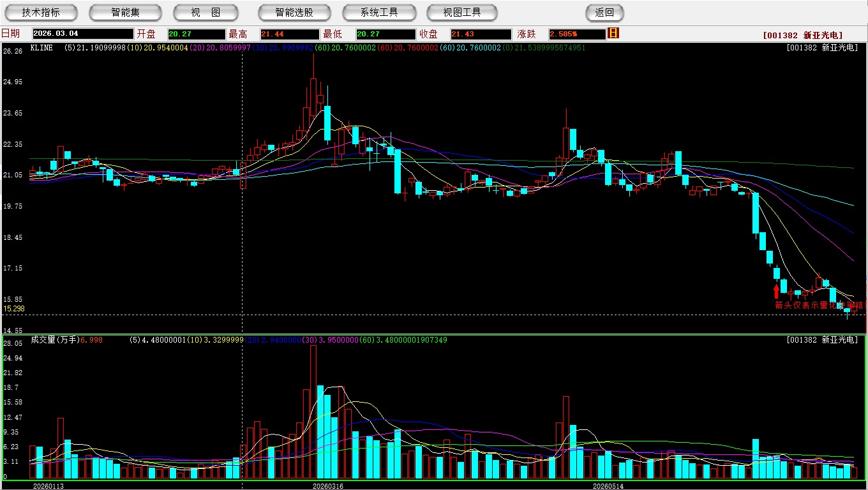Click the 开盘 value field

tap(197, 34)
